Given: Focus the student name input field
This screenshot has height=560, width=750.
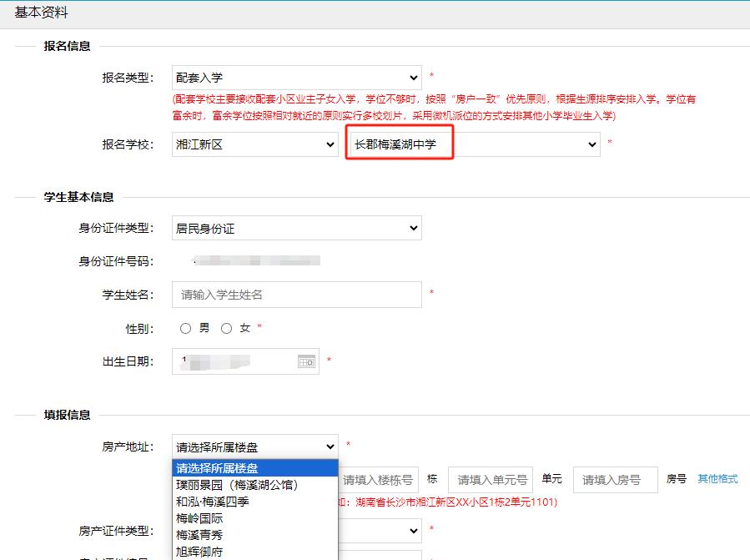Looking at the screenshot, I should pyautogui.click(x=296, y=295).
